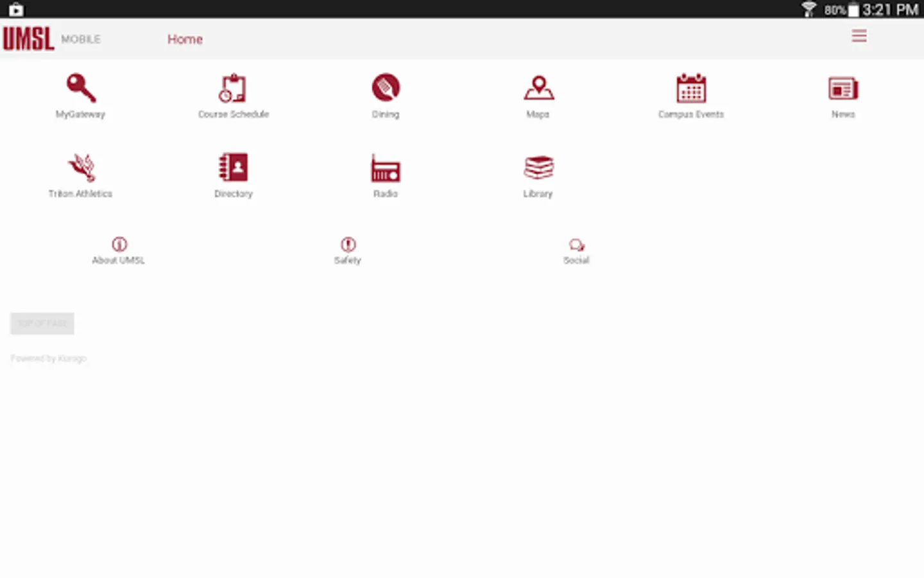Open the Triton Athletics icon

click(81, 167)
